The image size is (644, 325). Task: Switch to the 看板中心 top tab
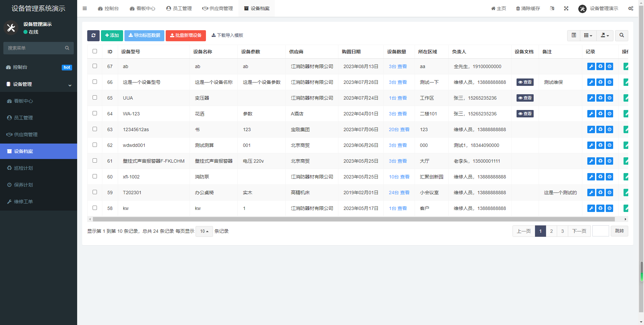pos(143,8)
